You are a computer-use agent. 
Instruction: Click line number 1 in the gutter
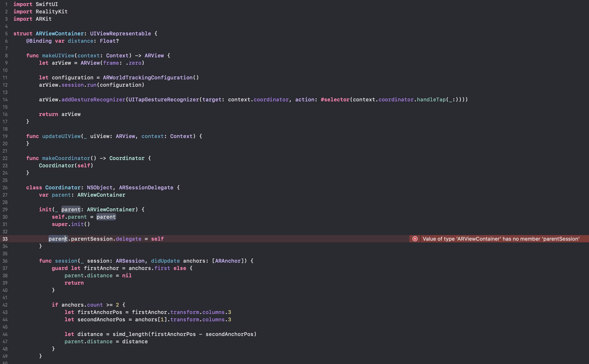click(x=6, y=4)
